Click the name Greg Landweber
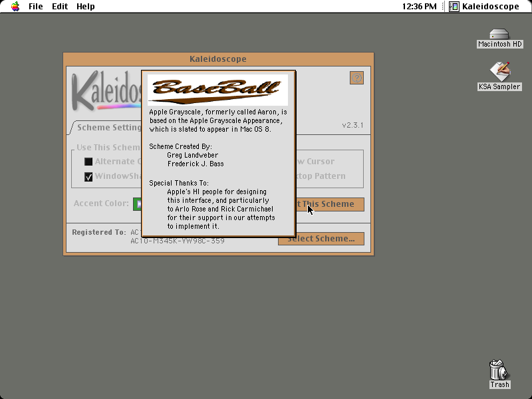The height and width of the screenshot is (399, 532). point(193,155)
